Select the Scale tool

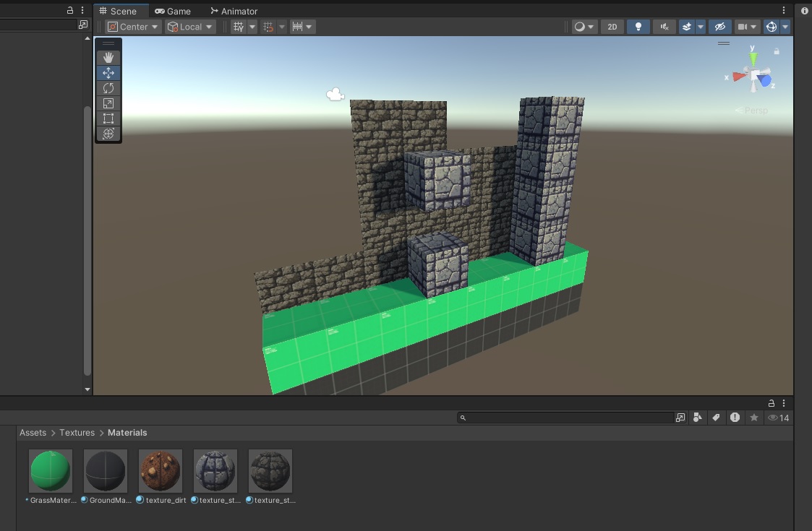coord(108,103)
